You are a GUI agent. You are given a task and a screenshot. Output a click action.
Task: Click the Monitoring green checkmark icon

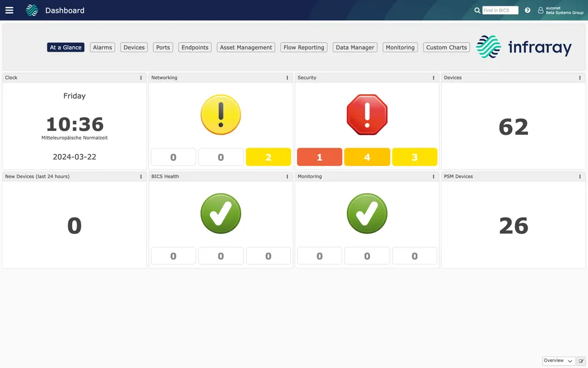click(367, 213)
